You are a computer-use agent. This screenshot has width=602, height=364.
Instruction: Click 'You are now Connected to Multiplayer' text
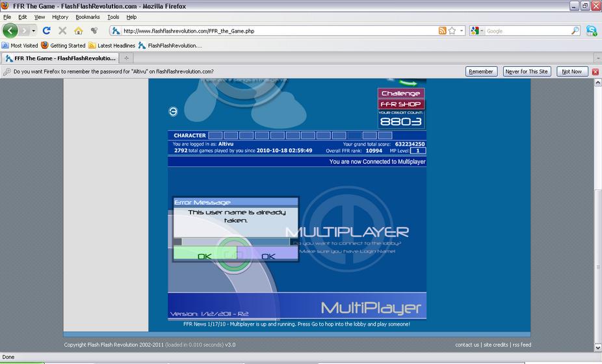(x=377, y=162)
